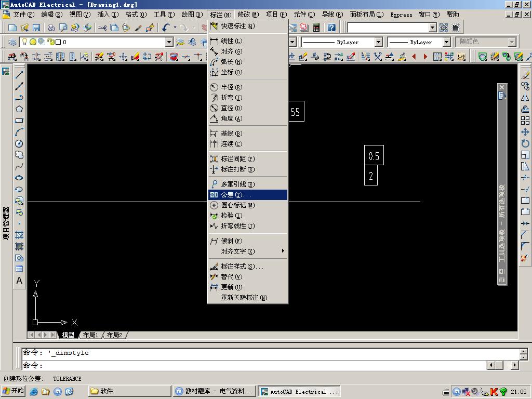
Task: Choose 圆心标记 center mark entry
Action: 247,205
